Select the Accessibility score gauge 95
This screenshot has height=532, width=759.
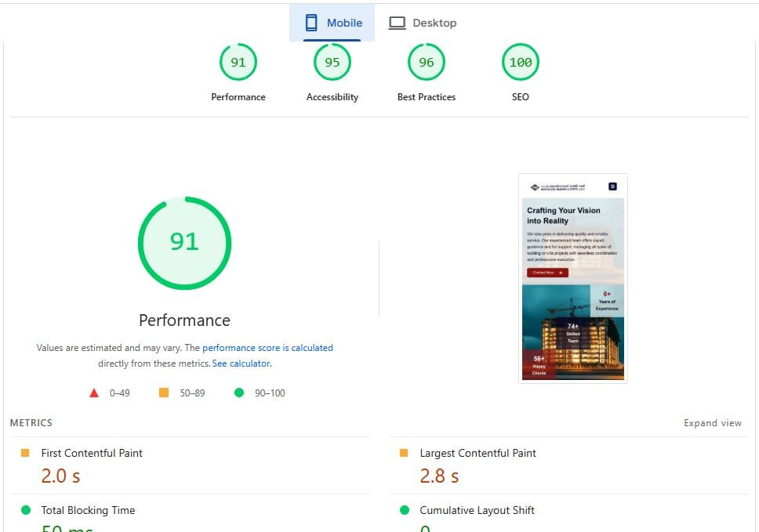click(x=332, y=63)
